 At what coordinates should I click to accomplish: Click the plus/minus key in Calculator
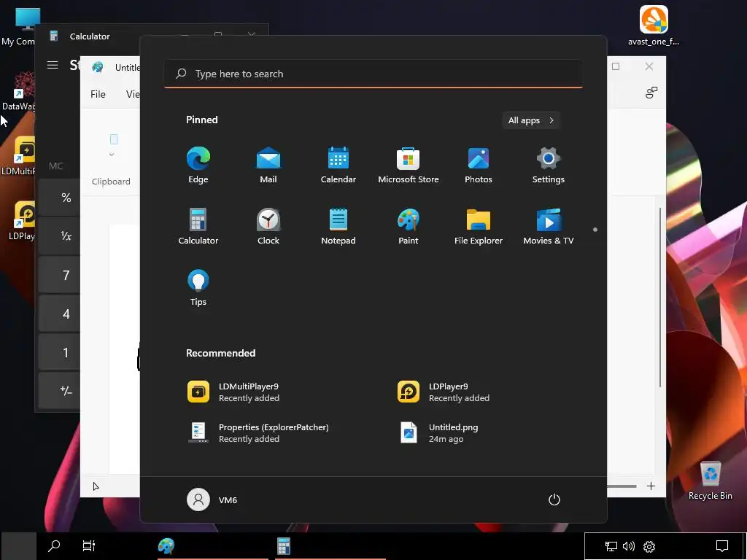click(x=59, y=391)
